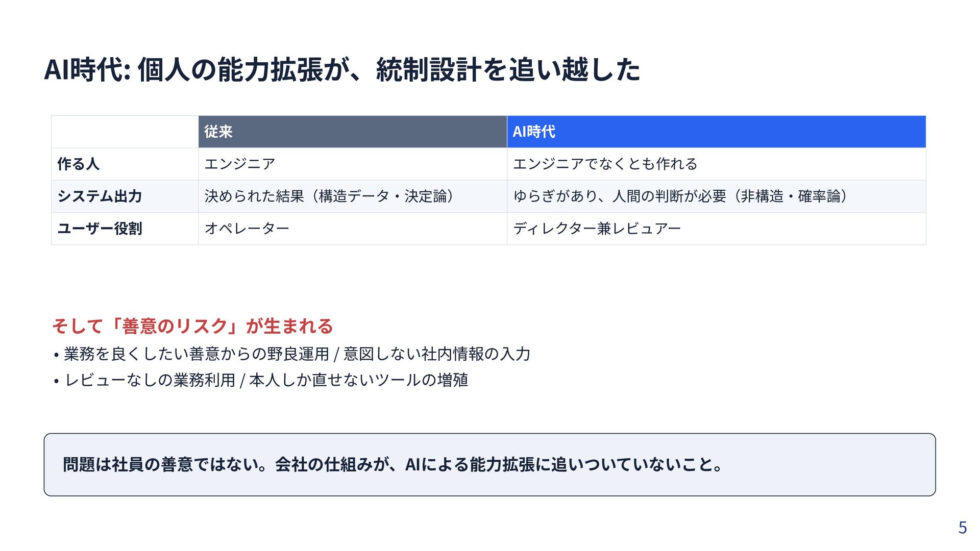Click the ユーザー役割 row label
Viewport: 980px width, 551px height.
pos(125,229)
